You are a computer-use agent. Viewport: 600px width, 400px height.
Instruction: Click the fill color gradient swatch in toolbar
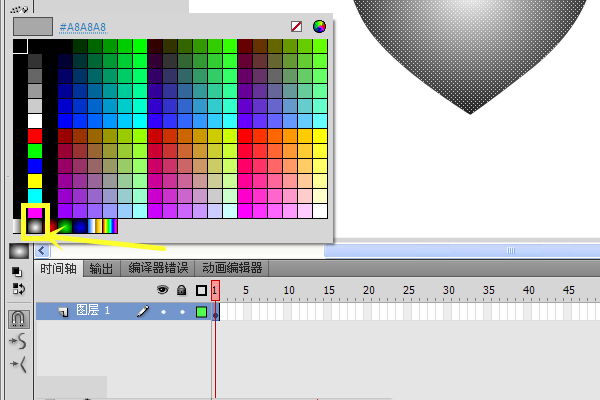click(x=19, y=251)
